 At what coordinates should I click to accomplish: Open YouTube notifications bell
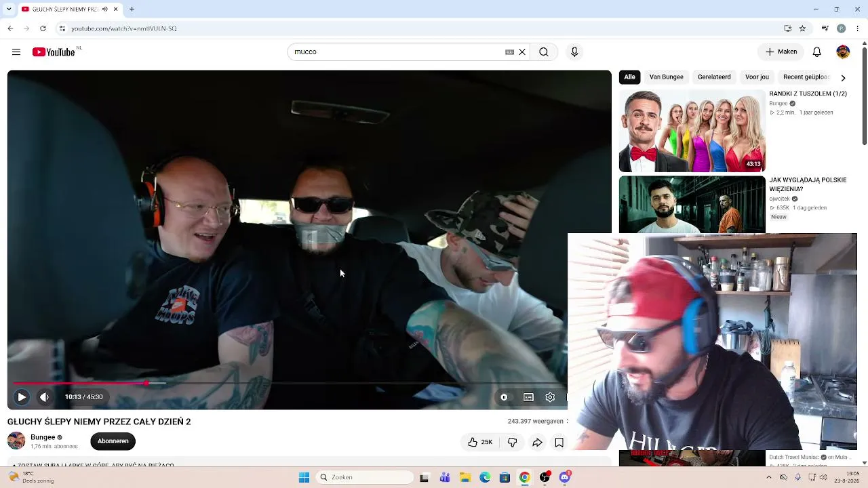817,52
